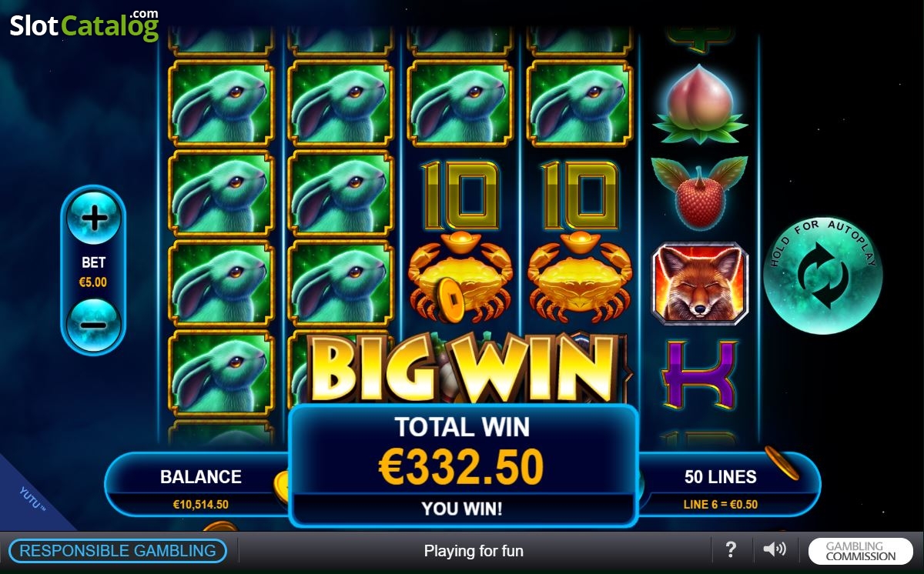Click the gold 10 symbol on fourth reel

tap(581, 196)
